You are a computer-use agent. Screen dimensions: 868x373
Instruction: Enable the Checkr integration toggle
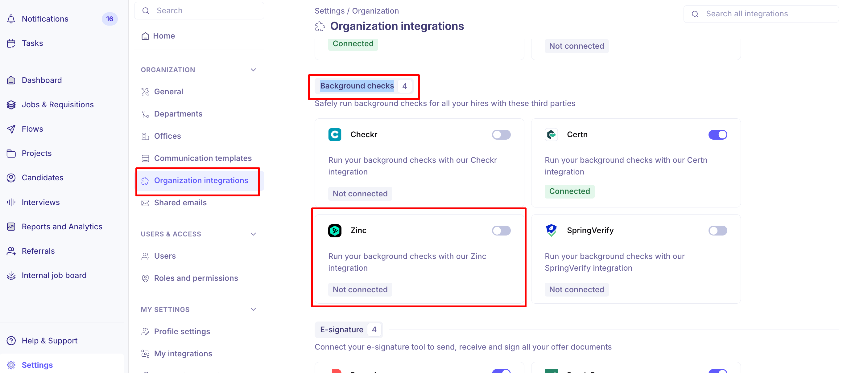pos(501,135)
